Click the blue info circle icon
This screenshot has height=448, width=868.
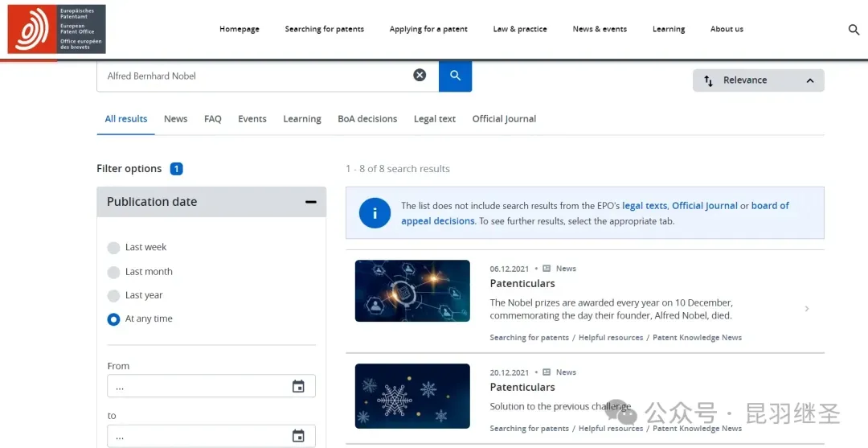pyautogui.click(x=375, y=213)
